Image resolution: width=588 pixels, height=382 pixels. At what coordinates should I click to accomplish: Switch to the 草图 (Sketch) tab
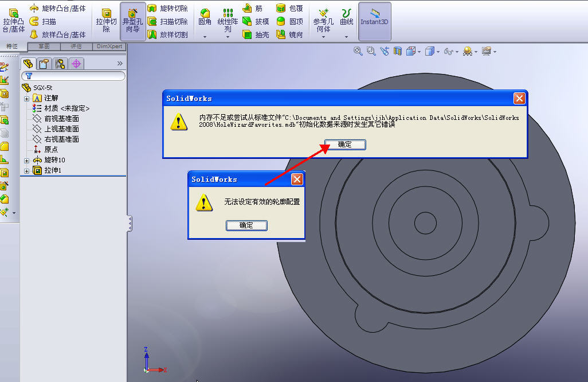pyautogui.click(x=45, y=46)
